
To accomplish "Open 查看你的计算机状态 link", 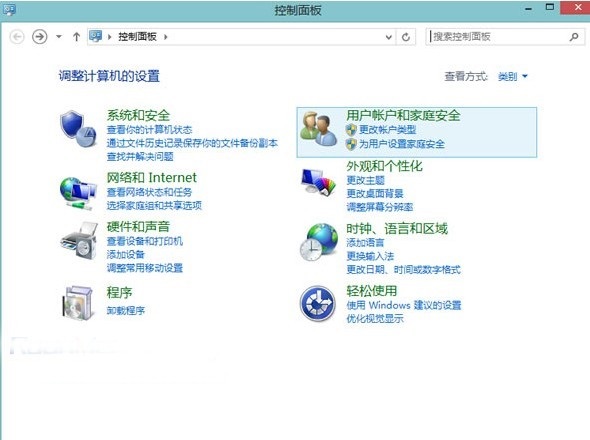I will click(149, 130).
